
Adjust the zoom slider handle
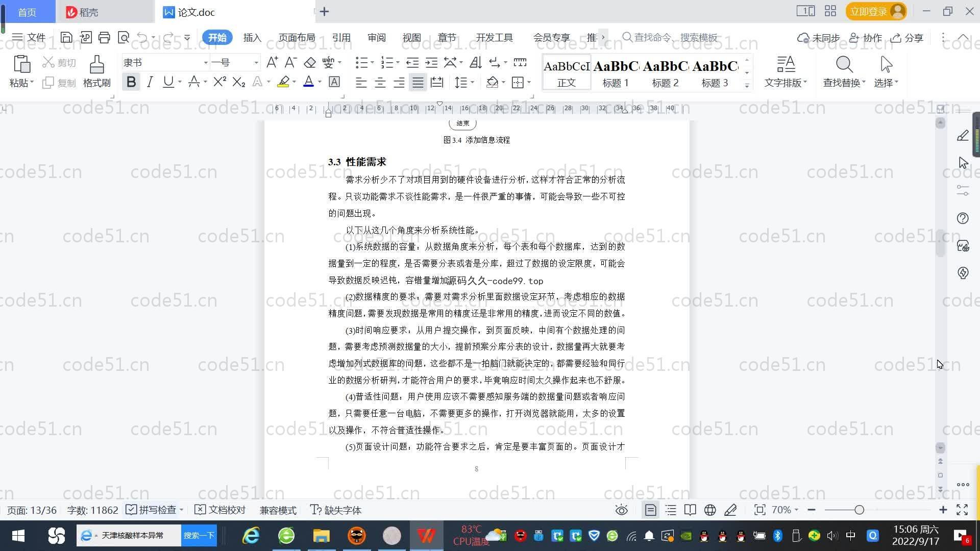pos(859,510)
